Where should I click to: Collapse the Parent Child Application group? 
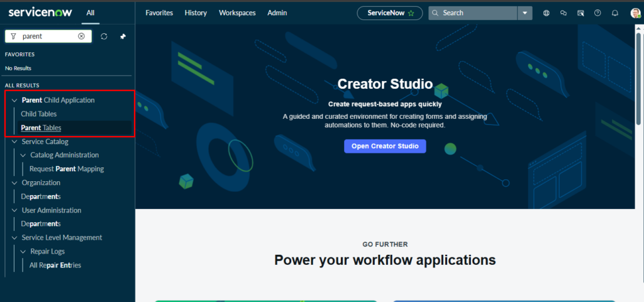(15, 101)
